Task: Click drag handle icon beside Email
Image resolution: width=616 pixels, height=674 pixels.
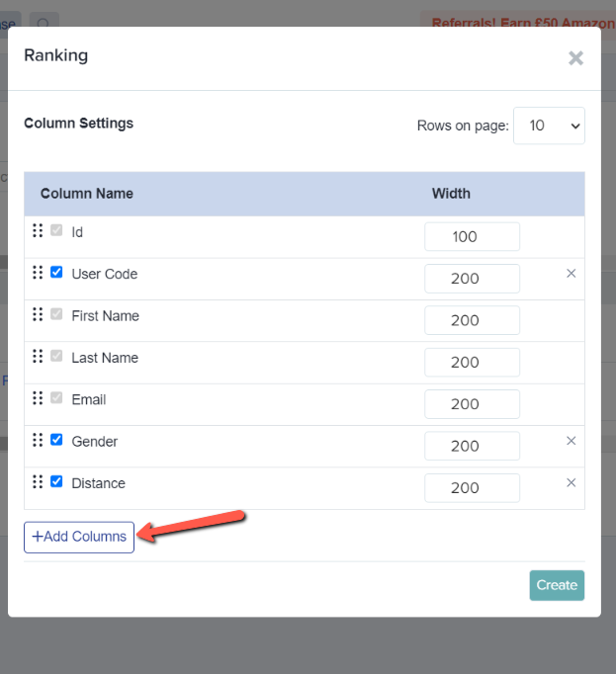Action: tap(38, 398)
